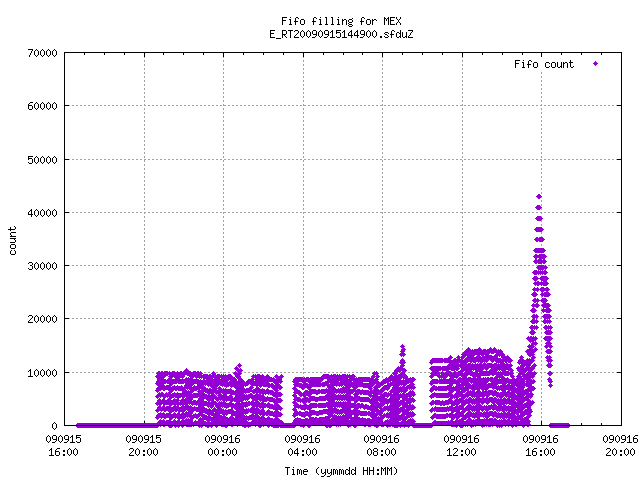Click the 10000 y-axis tick label

[x=42, y=373]
